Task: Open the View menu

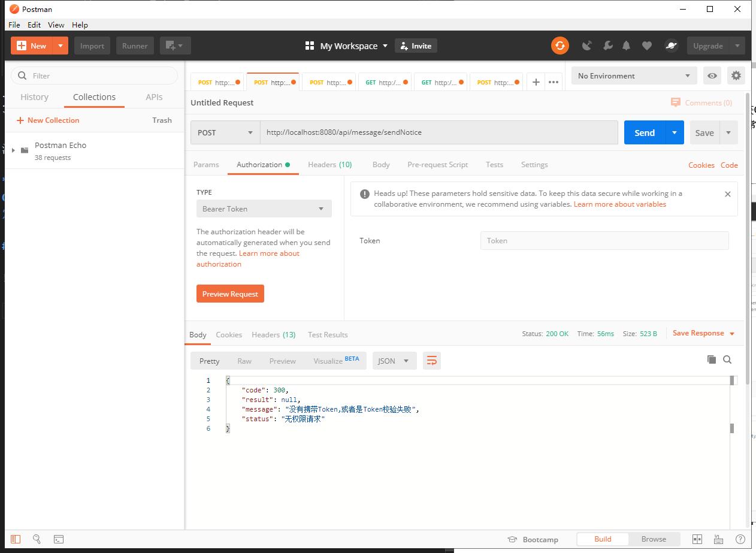Action: [56, 25]
